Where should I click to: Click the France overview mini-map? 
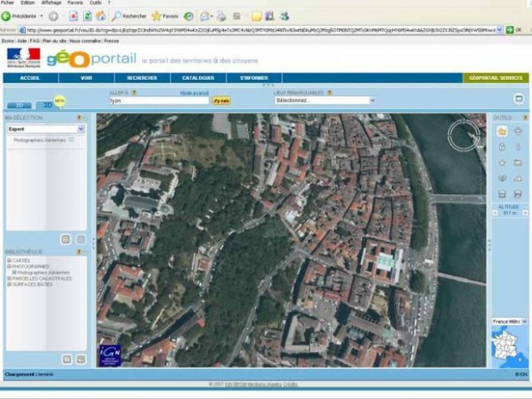tap(510, 347)
